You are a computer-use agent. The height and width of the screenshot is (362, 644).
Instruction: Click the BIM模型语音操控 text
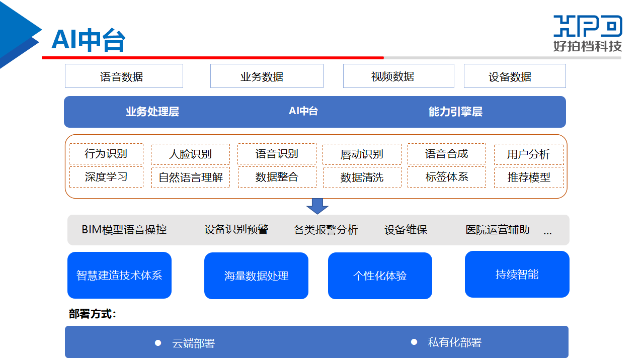pyautogui.click(x=124, y=230)
